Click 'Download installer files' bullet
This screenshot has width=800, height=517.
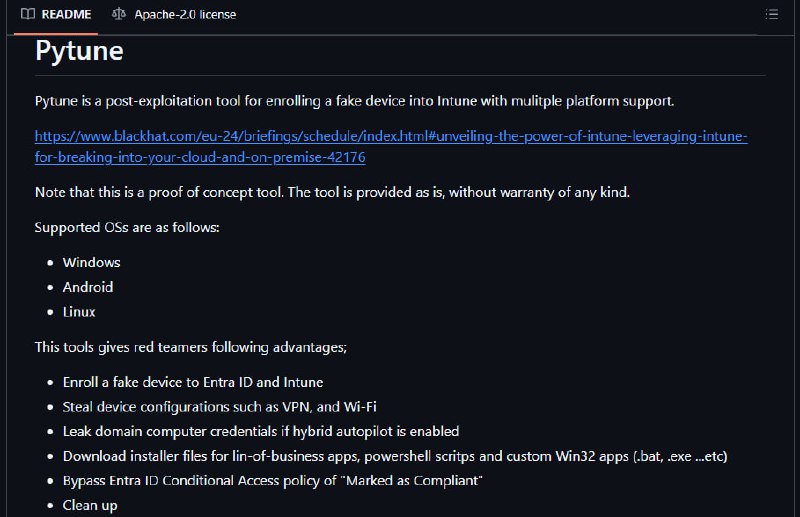tap(395, 456)
